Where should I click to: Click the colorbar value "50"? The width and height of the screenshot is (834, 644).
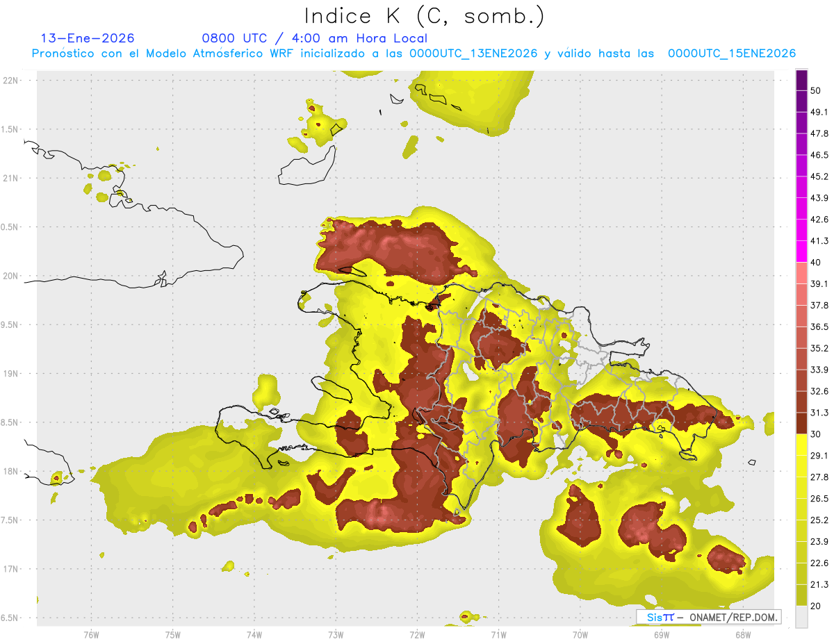816,90
